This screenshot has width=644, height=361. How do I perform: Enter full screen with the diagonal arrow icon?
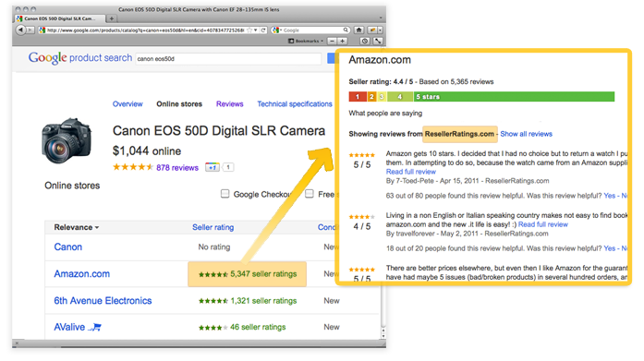pyautogui.click(x=378, y=41)
